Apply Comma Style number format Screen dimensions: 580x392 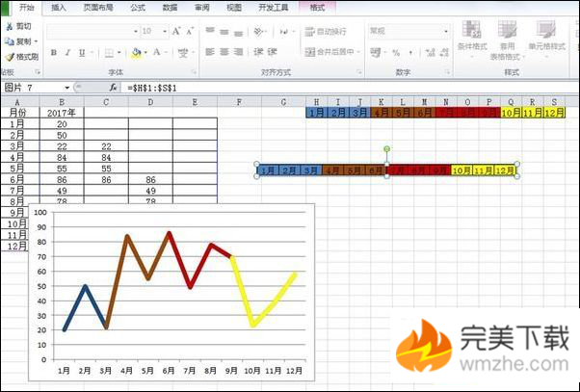coord(410,53)
